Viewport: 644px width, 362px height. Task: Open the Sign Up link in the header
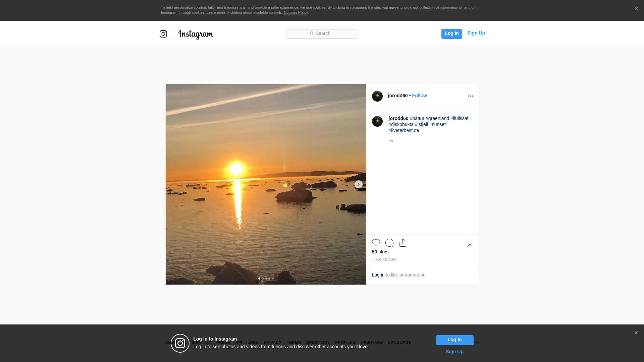point(476,33)
